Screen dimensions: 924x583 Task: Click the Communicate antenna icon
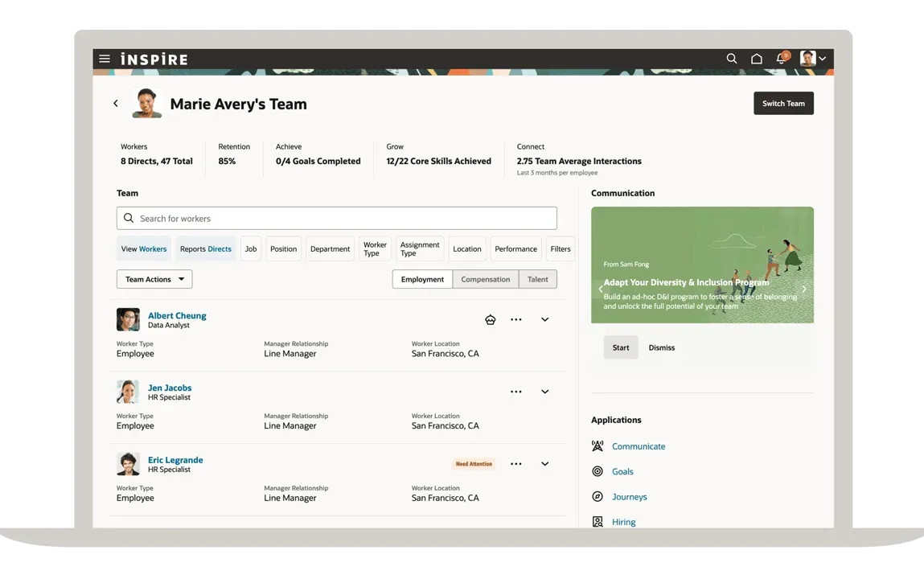[x=598, y=445]
